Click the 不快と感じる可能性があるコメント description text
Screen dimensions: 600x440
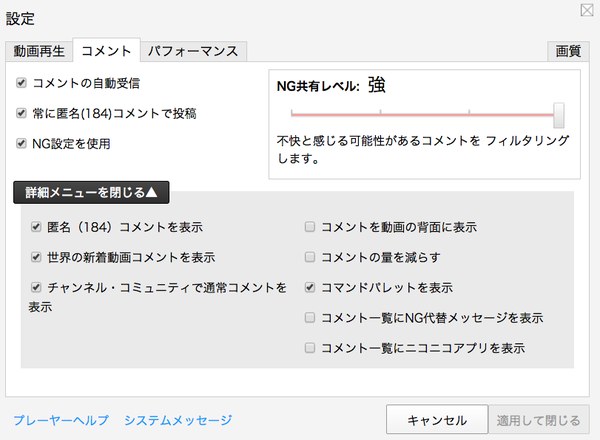pyautogui.click(x=423, y=149)
